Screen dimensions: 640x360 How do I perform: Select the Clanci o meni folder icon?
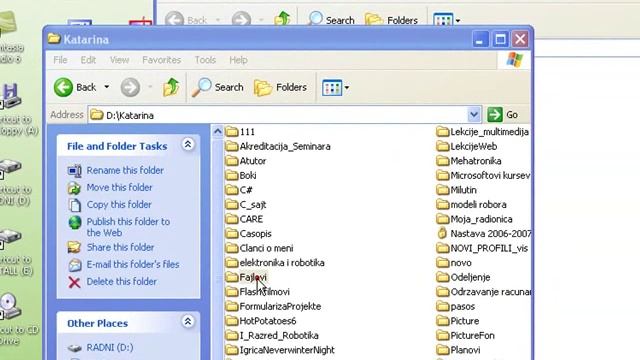(232, 248)
